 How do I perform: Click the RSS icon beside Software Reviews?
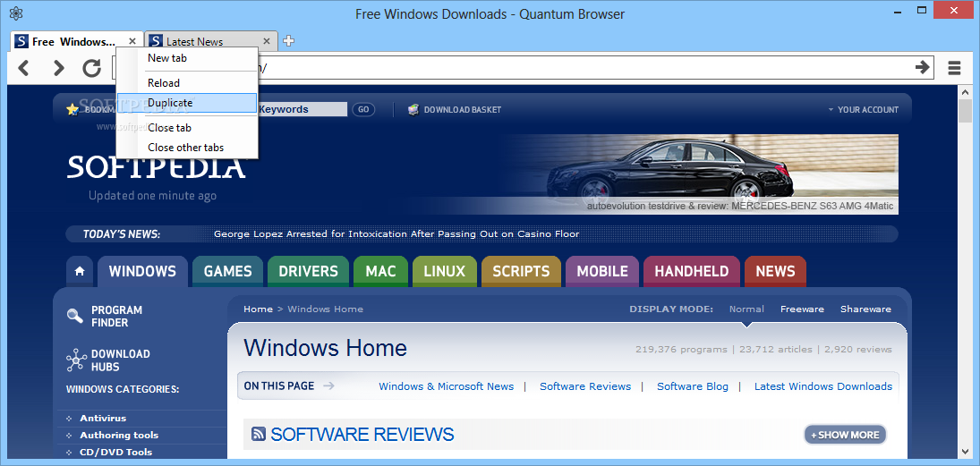point(259,434)
